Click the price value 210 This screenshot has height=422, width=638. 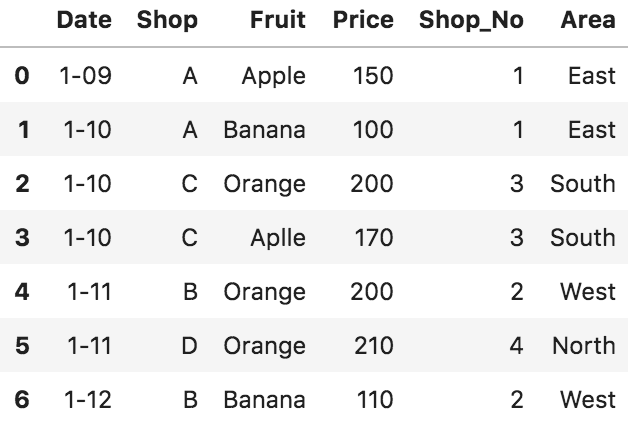(x=374, y=346)
